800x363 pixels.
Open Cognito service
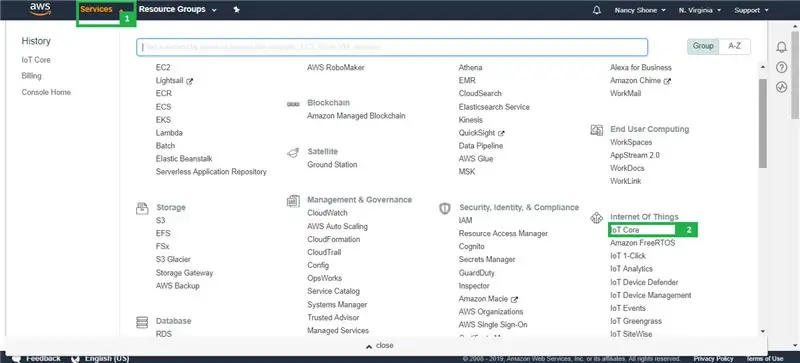click(x=471, y=247)
